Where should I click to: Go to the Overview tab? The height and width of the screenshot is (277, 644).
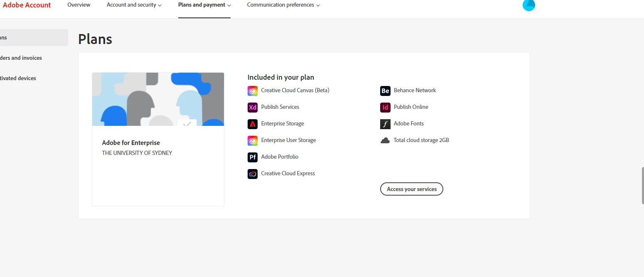(x=79, y=5)
